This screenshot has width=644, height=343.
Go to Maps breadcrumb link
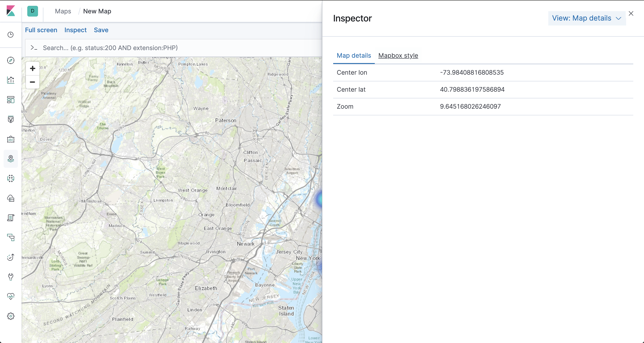coord(63,11)
